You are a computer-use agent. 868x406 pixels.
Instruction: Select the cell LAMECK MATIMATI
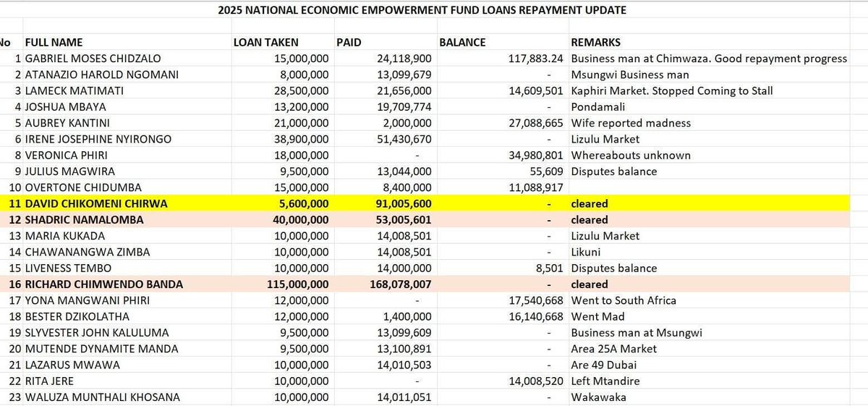[74, 90]
